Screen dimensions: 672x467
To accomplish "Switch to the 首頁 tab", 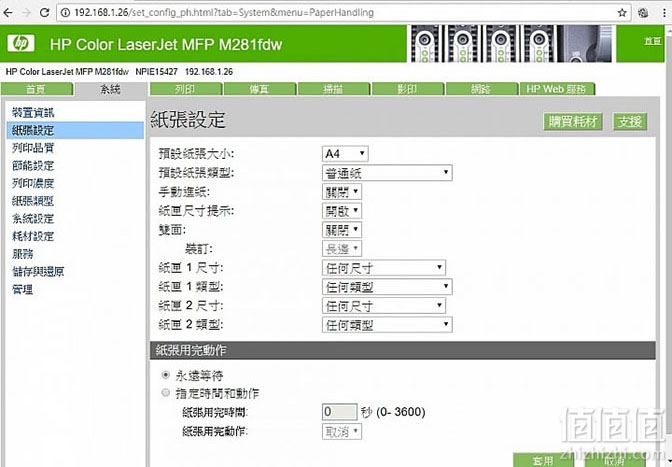I will 36,89.
